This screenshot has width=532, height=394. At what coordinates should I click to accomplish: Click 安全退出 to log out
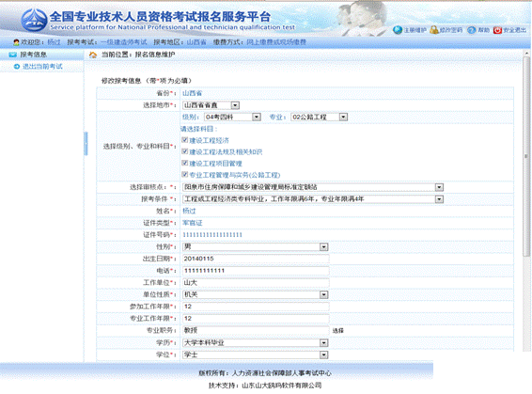pos(515,30)
